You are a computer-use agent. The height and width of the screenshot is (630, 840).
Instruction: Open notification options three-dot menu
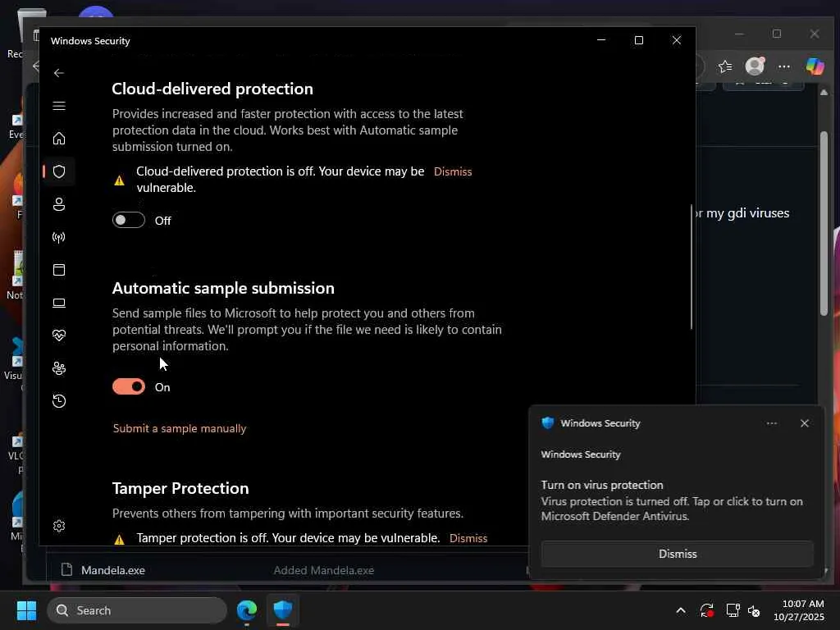[x=771, y=423]
